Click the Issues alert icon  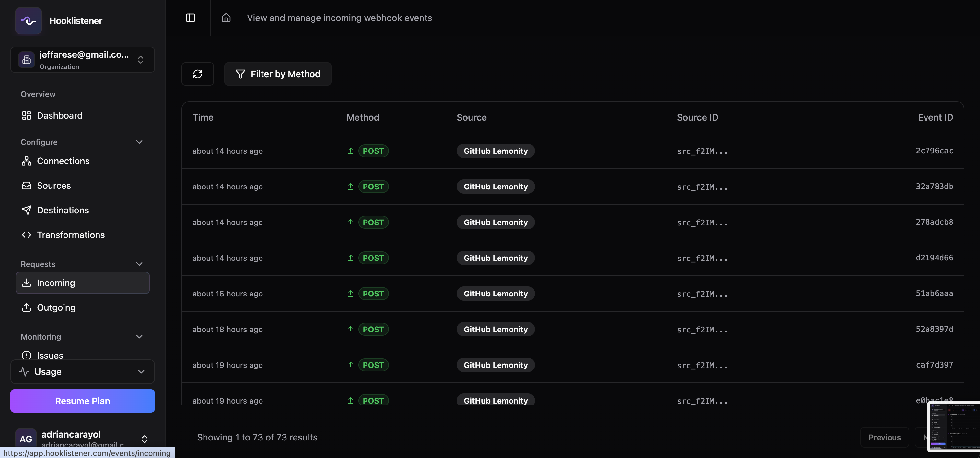pos(26,355)
